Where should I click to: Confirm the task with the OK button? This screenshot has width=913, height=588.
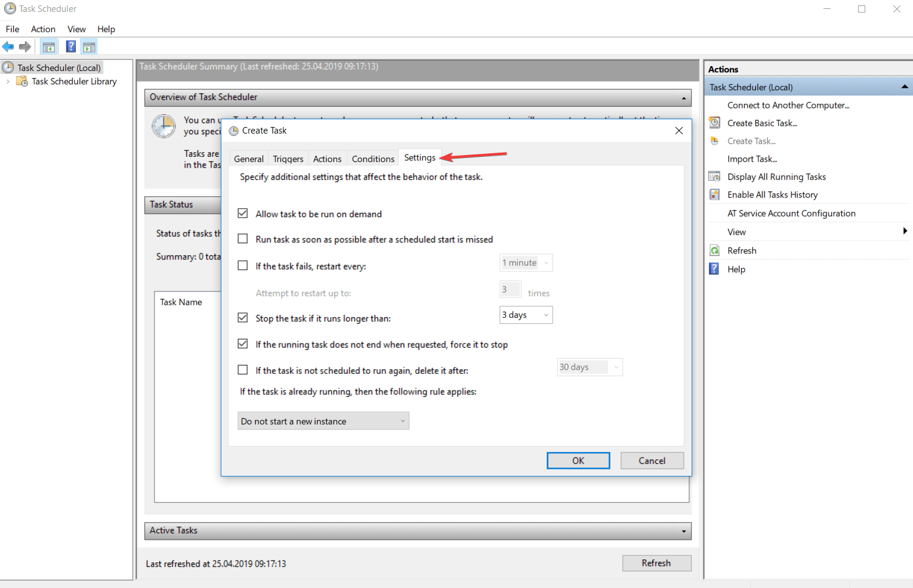click(x=578, y=460)
